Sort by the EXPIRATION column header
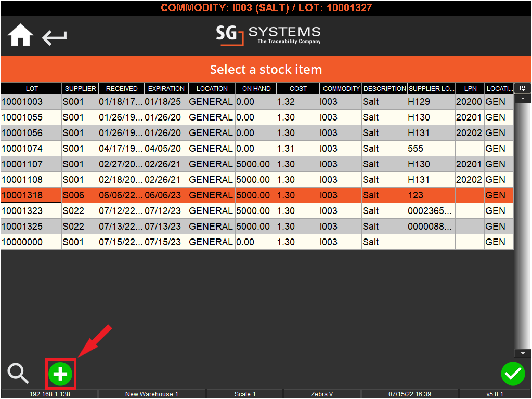Image resolution: width=532 pixels, height=399 pixels. (x=166, y=88)
